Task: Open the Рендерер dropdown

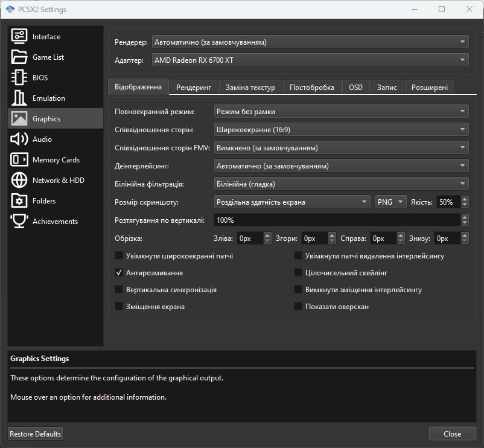Action: (x=310, y=42)
